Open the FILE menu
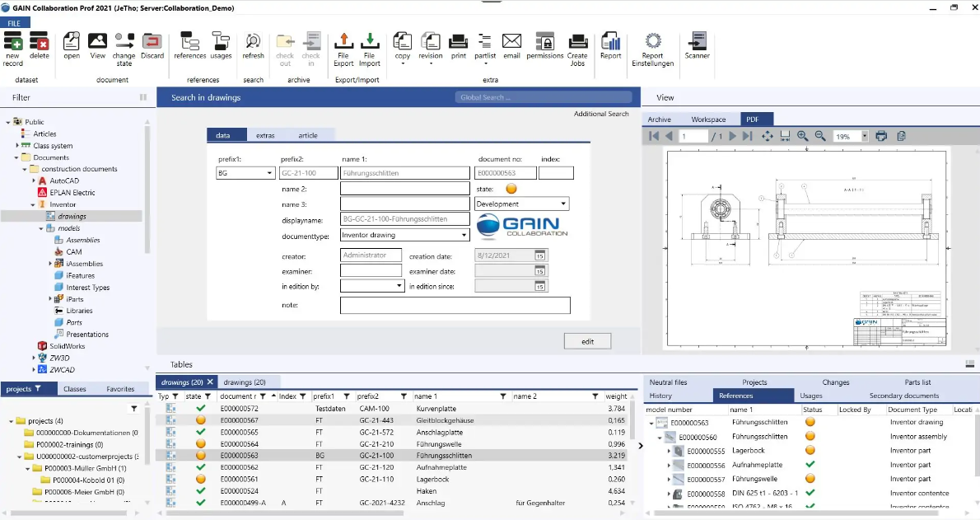 [16, 23]
